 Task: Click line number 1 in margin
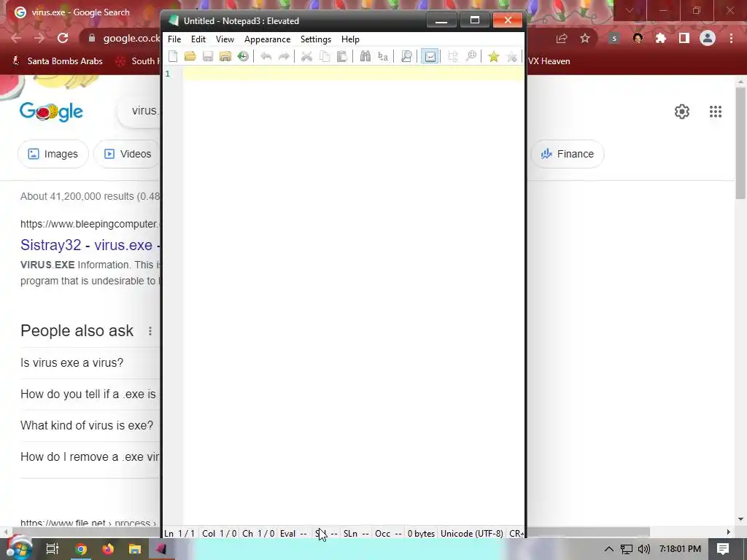tap(168, 74)
